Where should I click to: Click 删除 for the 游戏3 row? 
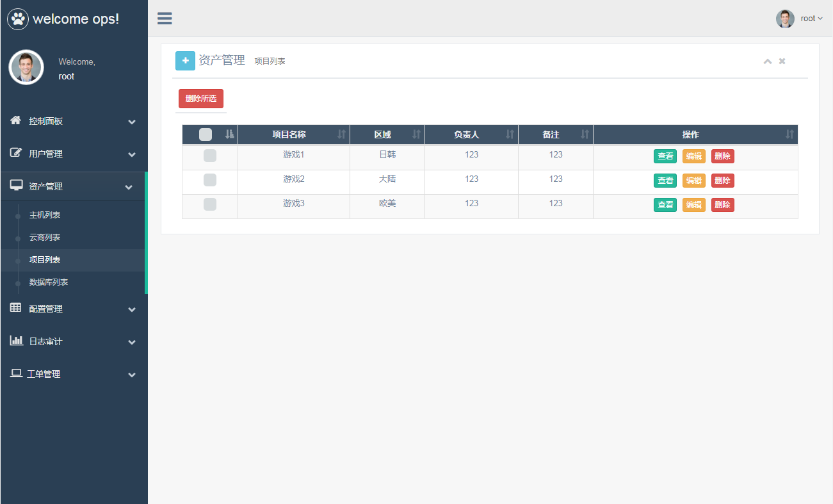(x=723, y=205)
